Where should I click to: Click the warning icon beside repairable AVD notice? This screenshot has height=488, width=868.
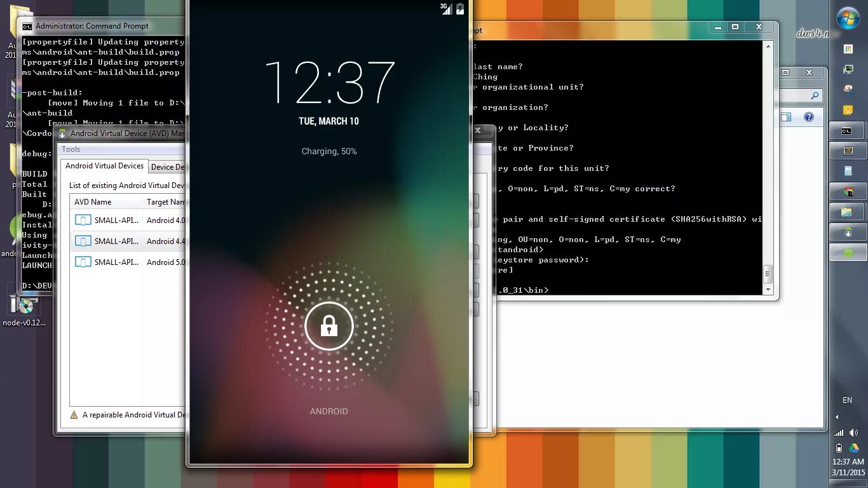pyautogui.click(x=74, y=415)
